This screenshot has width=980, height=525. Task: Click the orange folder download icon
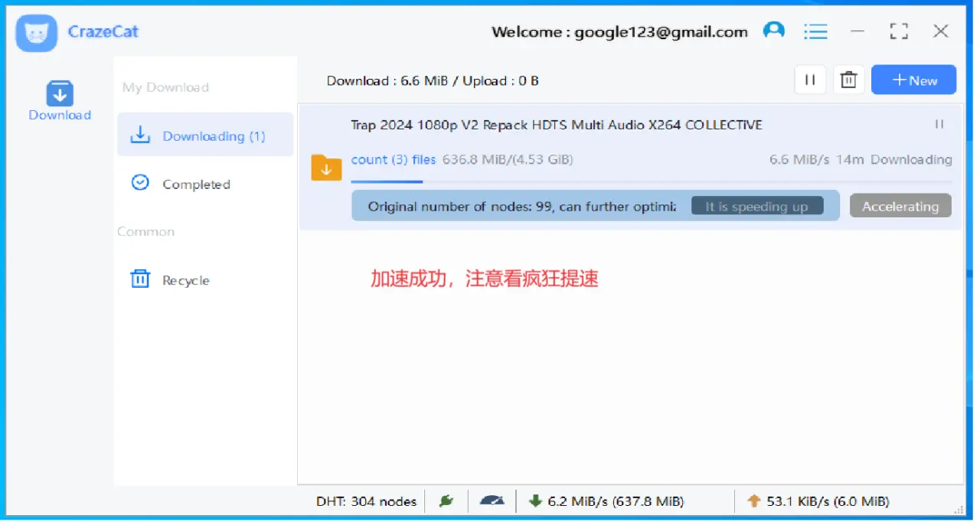[x=326, y=168]
